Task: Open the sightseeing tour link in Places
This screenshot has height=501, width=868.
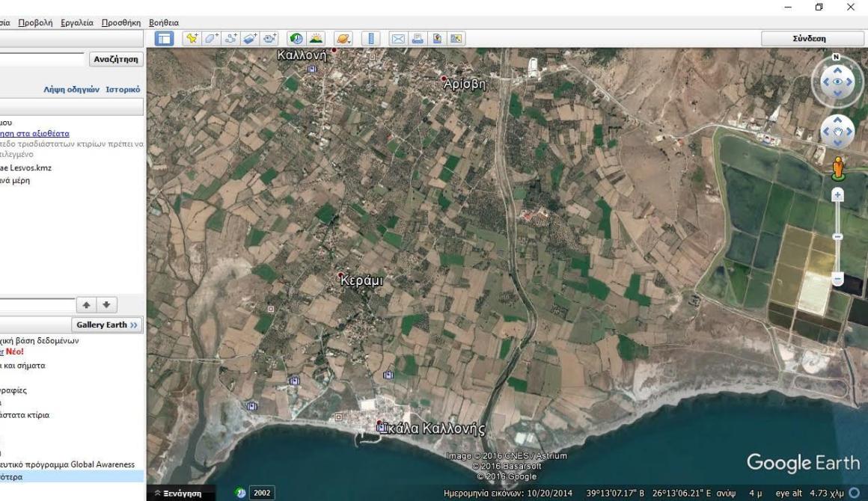Action: (35, 133)
